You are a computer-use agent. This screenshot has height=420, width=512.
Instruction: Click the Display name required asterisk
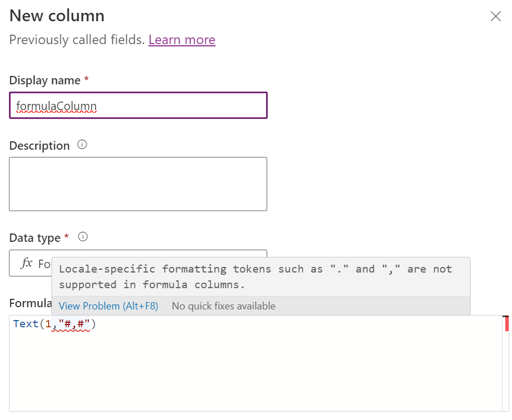point(84,80)
